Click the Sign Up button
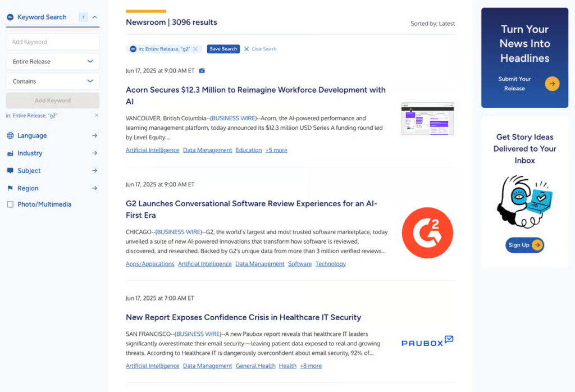Image resolution: width=575 pixels, height=392 pixels. pos(524,245)
